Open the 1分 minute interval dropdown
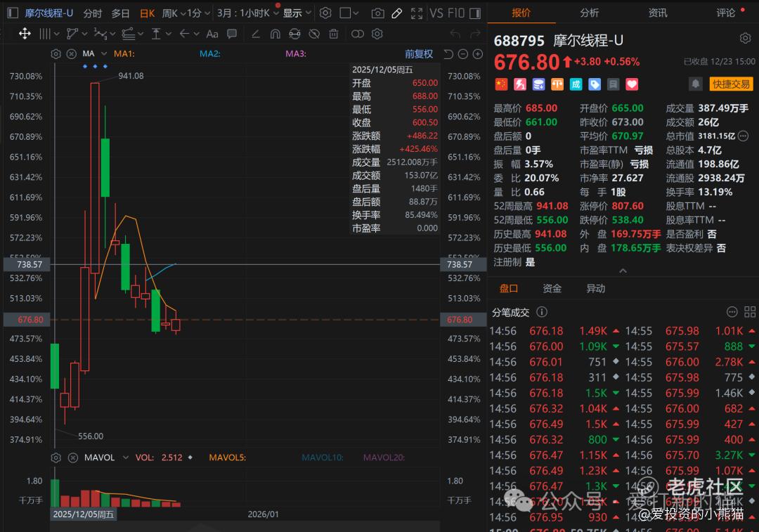This screenshot has height=532, width=759. coord(199,13)
